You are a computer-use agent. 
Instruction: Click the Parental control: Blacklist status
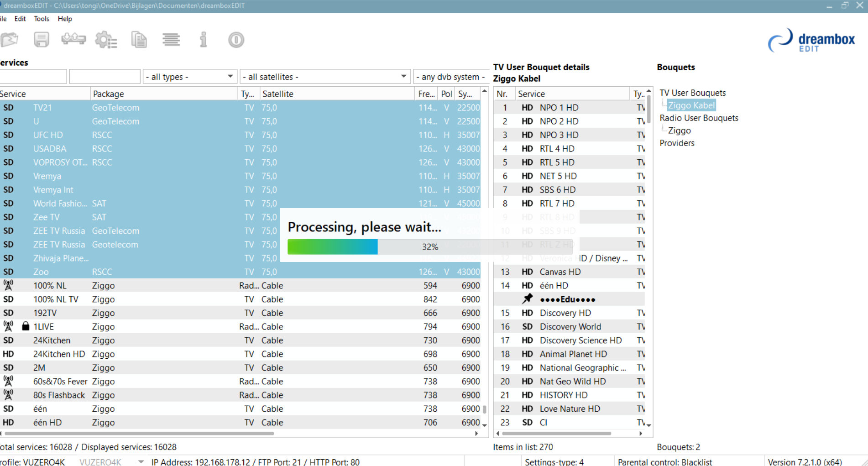664,462
